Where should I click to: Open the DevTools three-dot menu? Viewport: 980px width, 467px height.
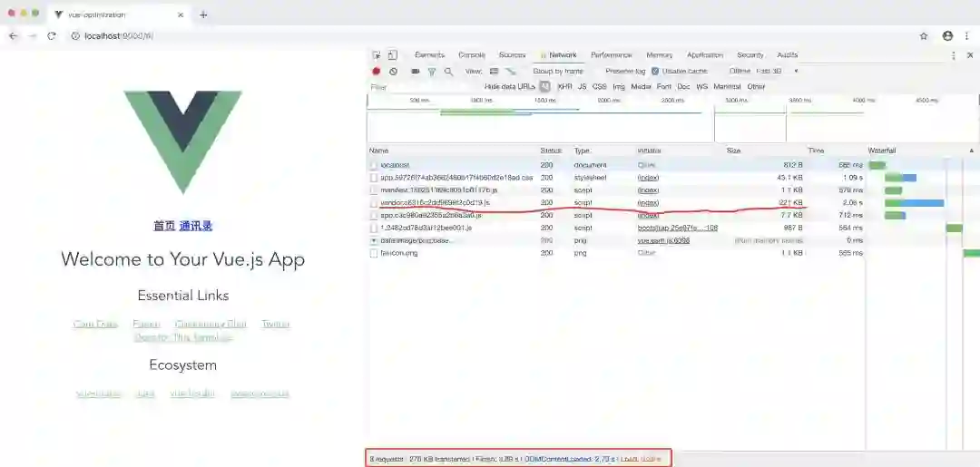coord(953,55)
